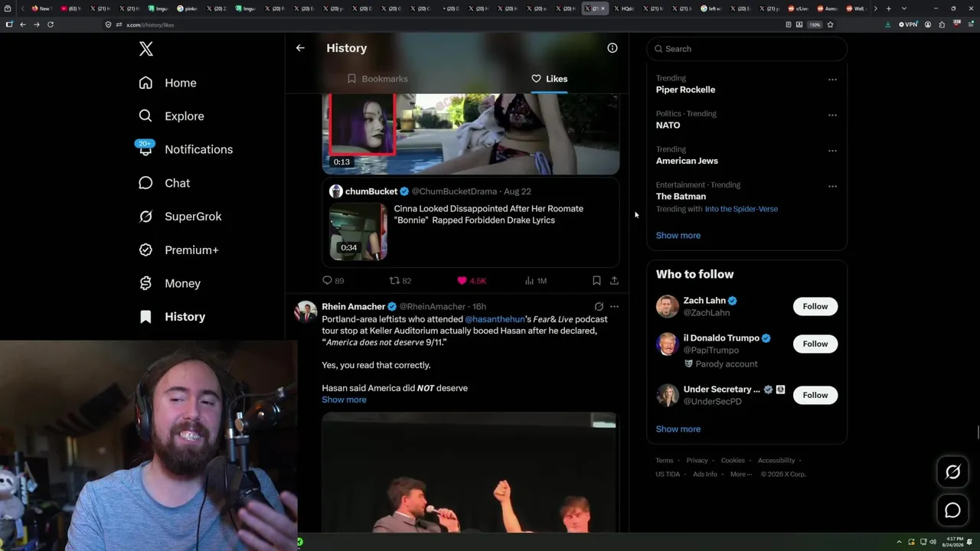The width and height of the screenshot is (980, 551).
Task: Open the browser tab list dropdown
Action: 903,8
